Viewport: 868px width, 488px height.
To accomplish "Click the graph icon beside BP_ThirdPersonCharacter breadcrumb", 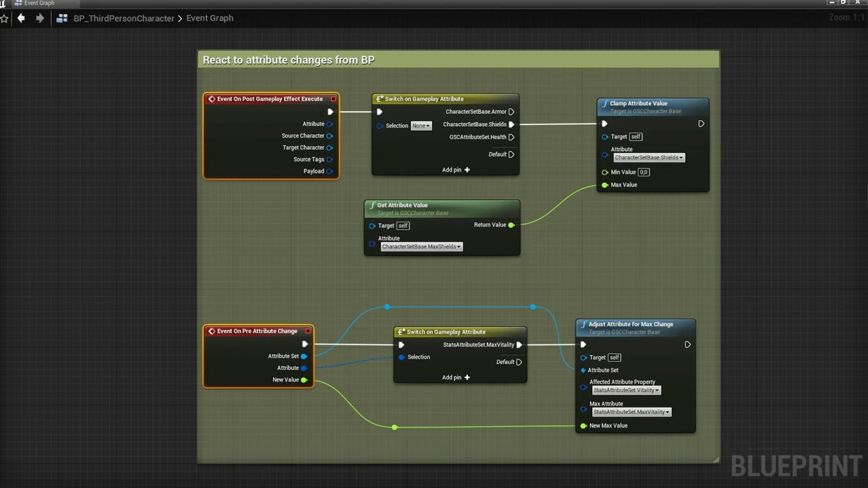I will [62, 18].
